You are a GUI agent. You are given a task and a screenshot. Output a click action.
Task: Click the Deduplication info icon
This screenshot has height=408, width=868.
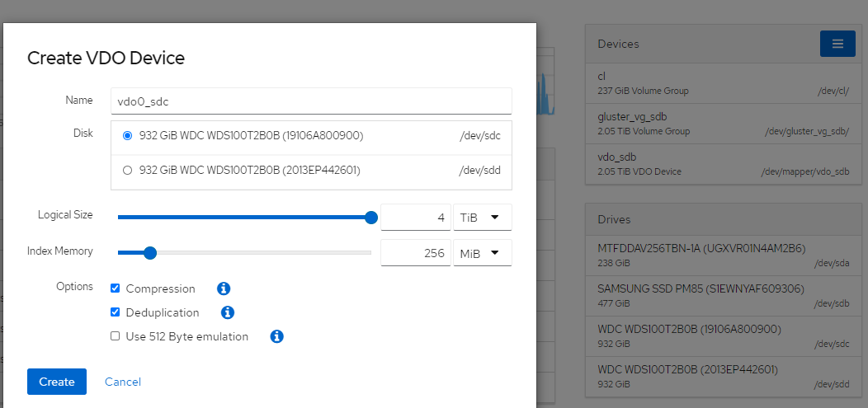pos(228,312)
